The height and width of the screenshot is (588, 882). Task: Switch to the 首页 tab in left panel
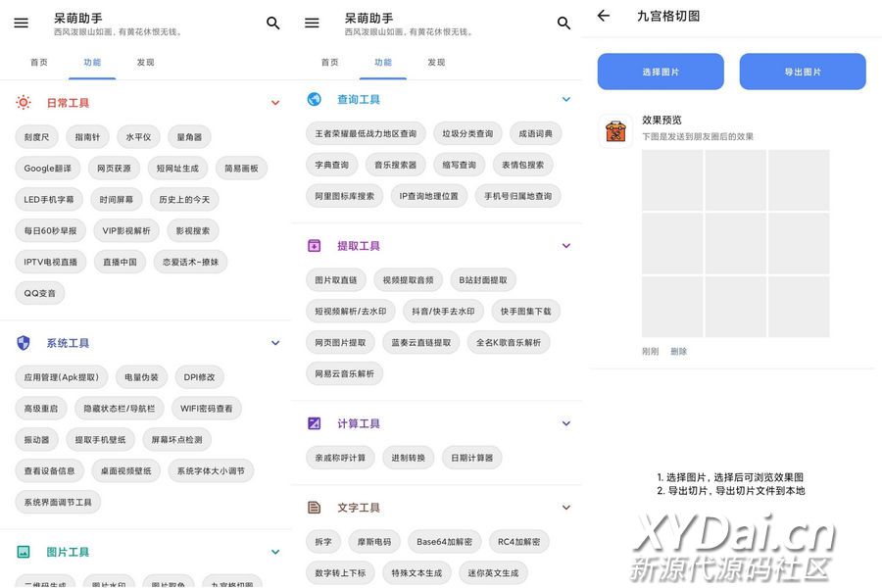point(39,62)
